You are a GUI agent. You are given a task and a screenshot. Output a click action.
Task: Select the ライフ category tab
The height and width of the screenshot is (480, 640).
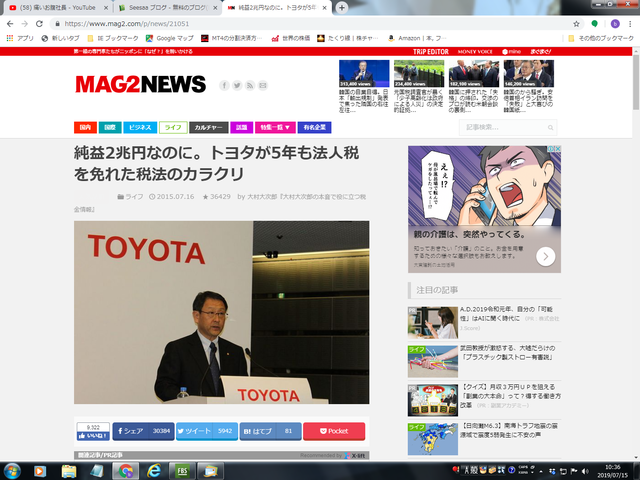click(x=173, y=127)
